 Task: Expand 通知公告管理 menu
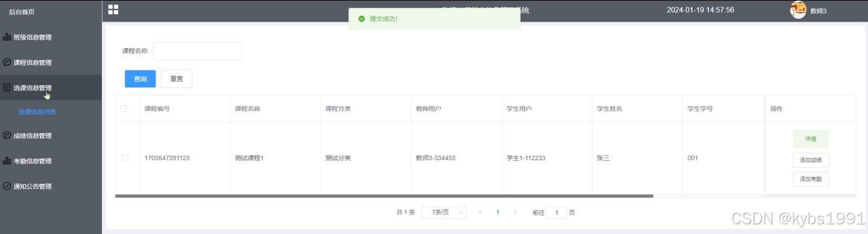point(51,186)
